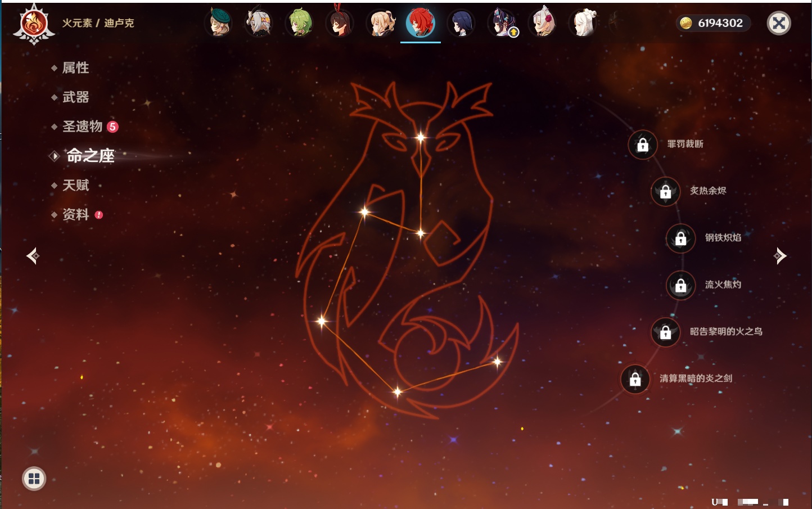
Task: Select the silver-haired masked character portrait
Action: click(259, 23)
